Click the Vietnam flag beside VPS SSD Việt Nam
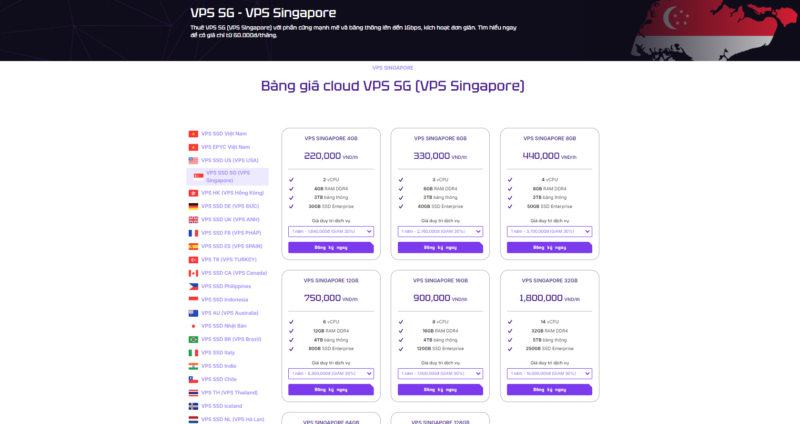 click(x=193, y=134)
